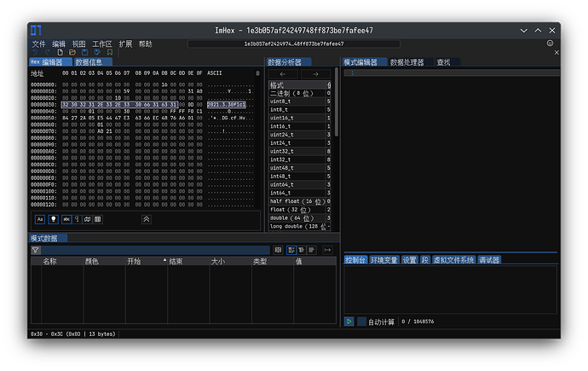Select the 模式数据 tab
Image resolution: width=588 pixels, height=371 pixels.
point(48,238)
